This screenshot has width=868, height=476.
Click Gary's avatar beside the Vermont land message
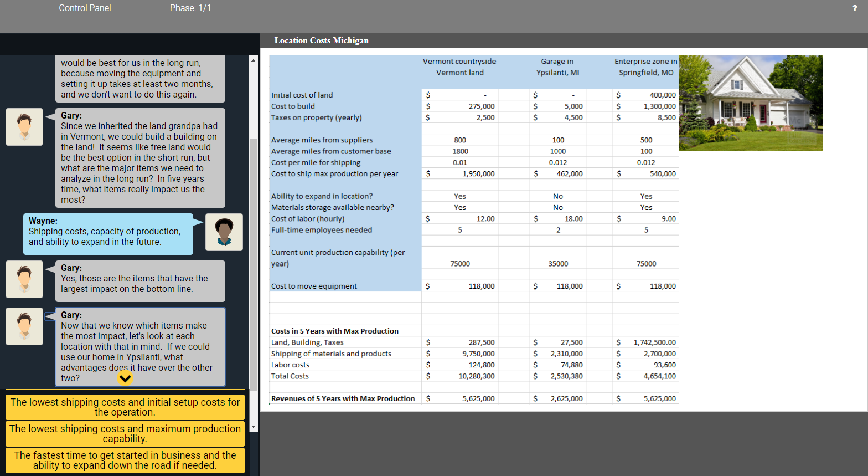pyautogui.click(x=24, y=127)
